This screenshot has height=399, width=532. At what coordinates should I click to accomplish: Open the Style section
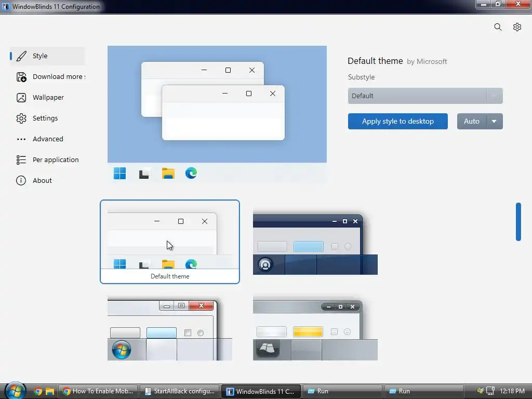click(x=47, y=56)
